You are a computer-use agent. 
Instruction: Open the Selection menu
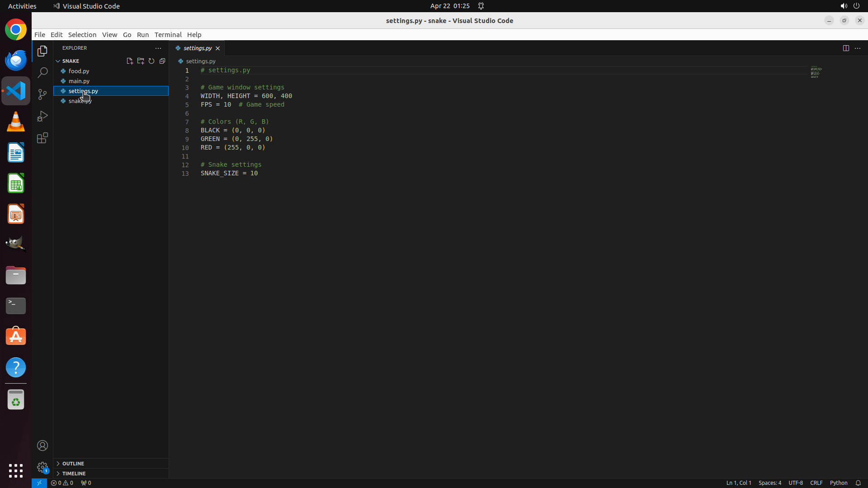tap(82, 34)
